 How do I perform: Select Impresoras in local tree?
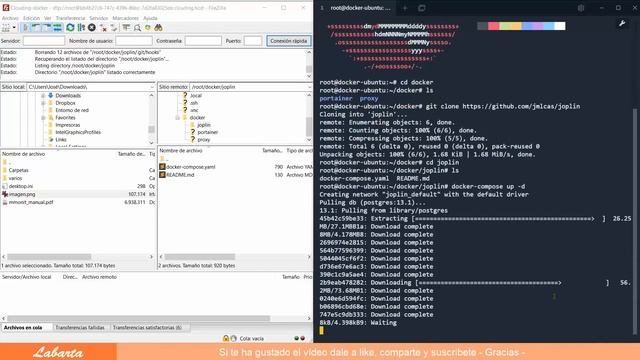pos(68,125)
